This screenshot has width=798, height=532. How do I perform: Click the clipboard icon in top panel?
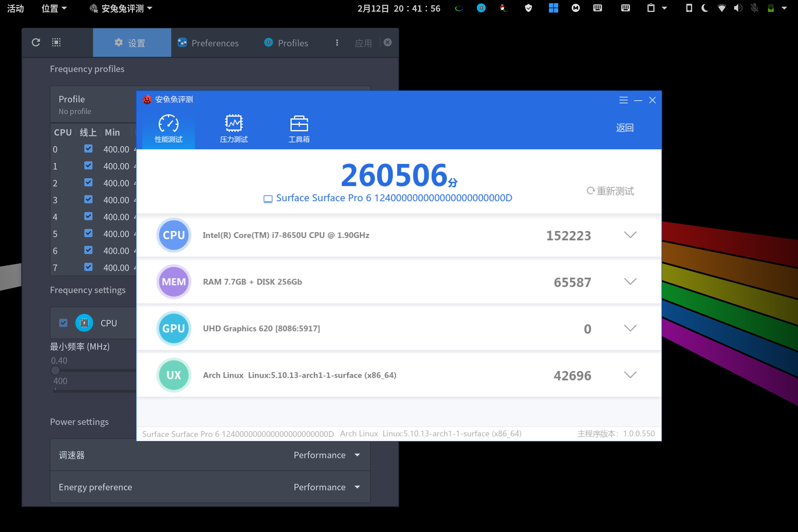[651, 8]
